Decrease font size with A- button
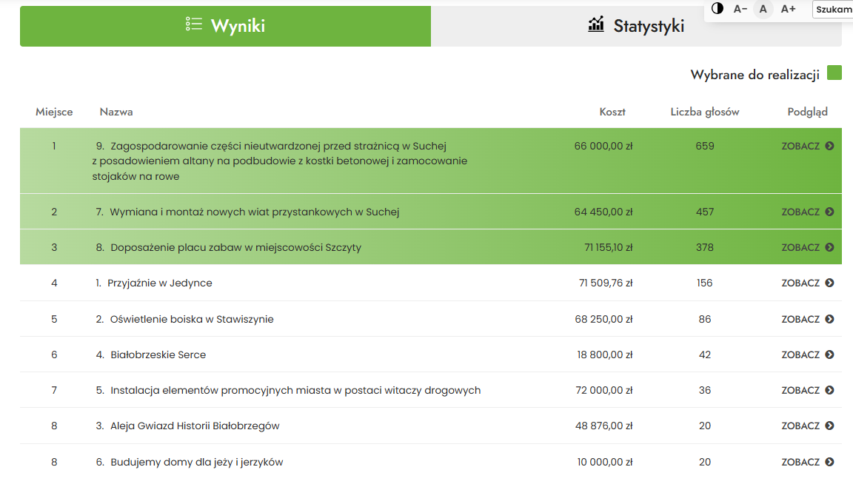The width and height of the screenshot is (853, 504). [740, 9]
